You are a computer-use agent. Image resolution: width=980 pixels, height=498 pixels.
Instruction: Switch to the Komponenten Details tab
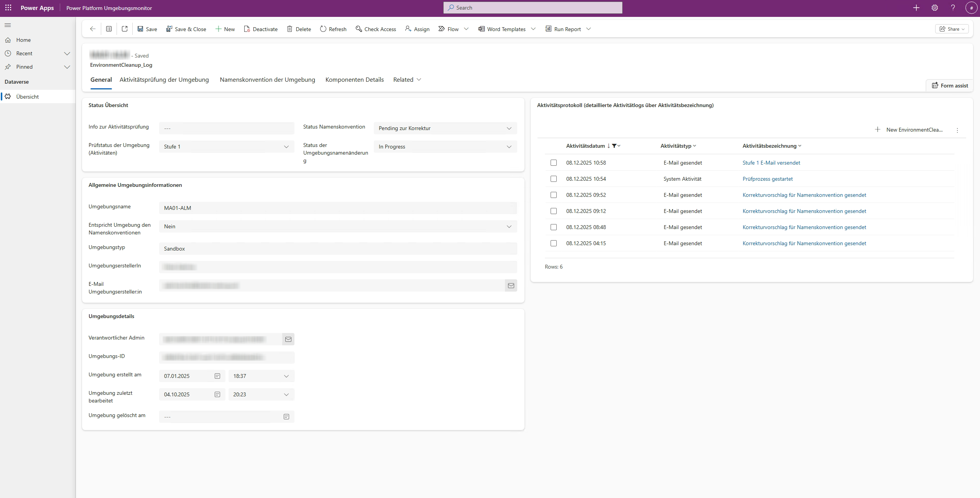[354, 79]
